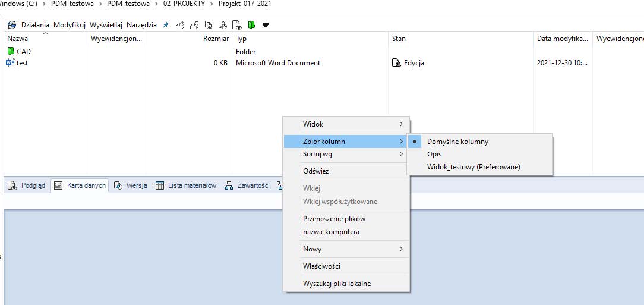Sort by the Stan column header
The height and width of the screenshot is (305, 644).
[x=461, y=39]
